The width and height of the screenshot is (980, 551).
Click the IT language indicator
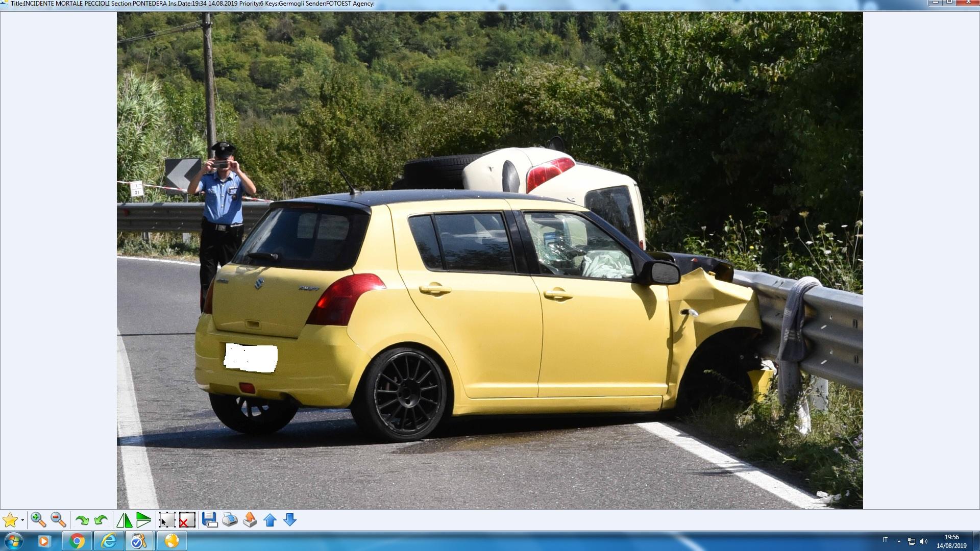[885, 540]
